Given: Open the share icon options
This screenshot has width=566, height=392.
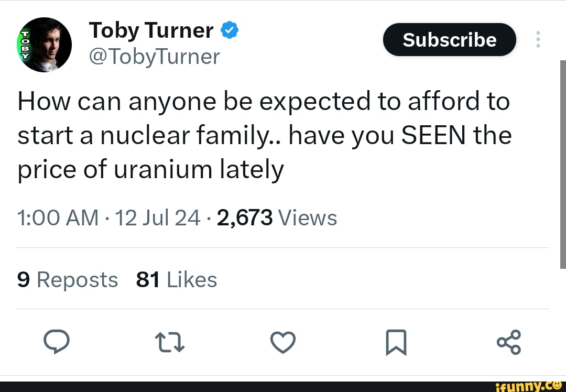Looking at the screenshot, I should (509, 342).
